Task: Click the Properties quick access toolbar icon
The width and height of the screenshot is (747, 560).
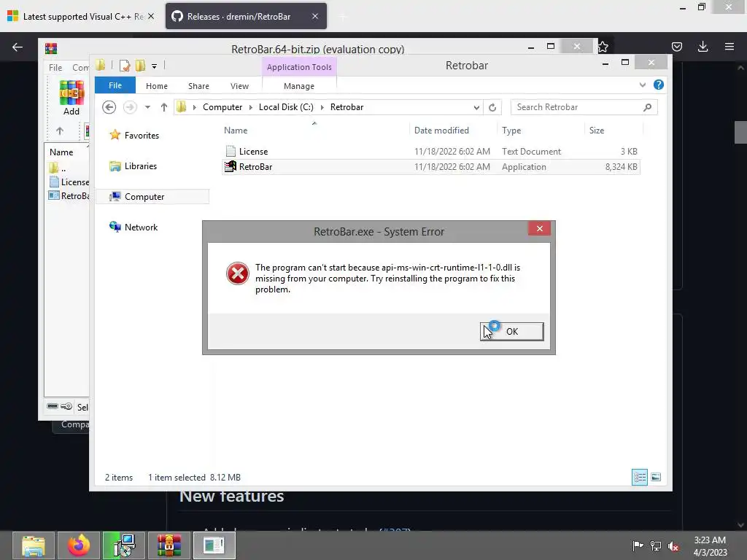Action: point(125,66)
